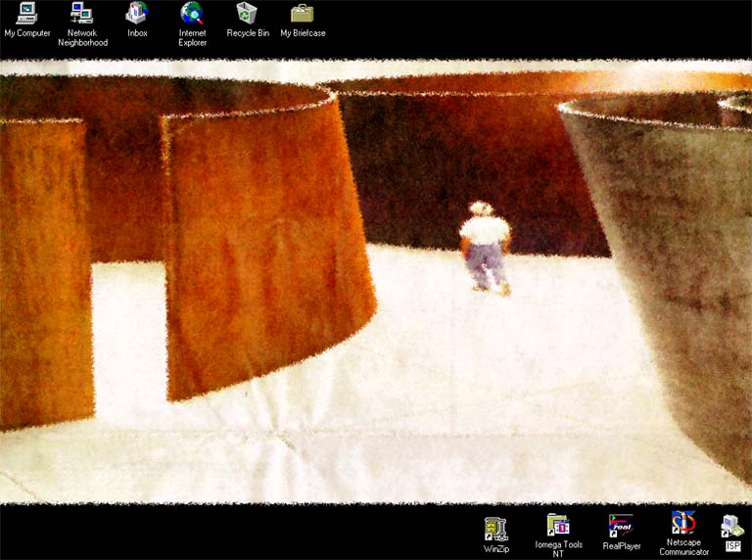Click the highlighted "ISP" label
The height and width of the screenshot is (560, 752).
(732, 546)
